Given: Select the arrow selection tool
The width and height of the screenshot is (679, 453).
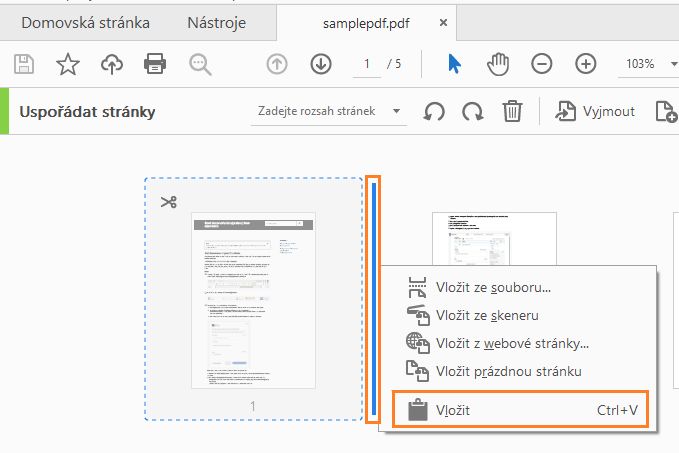Looking at the screenshot, I should [454, 64].
